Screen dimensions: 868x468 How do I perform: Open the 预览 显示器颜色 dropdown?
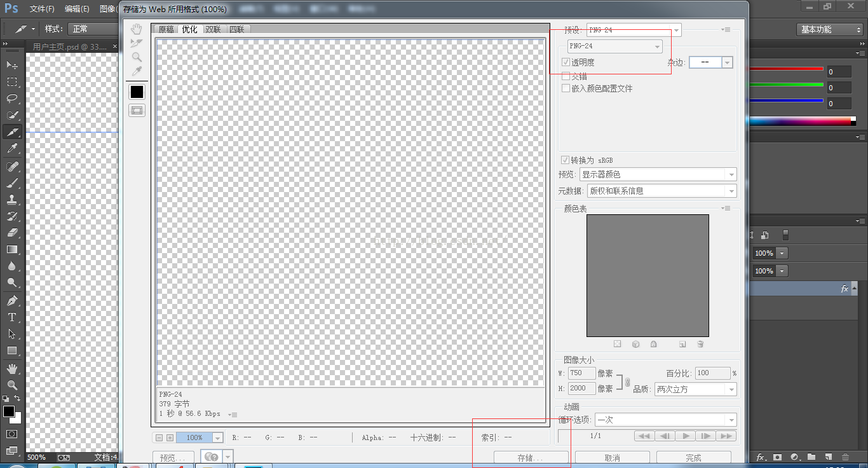658,174
